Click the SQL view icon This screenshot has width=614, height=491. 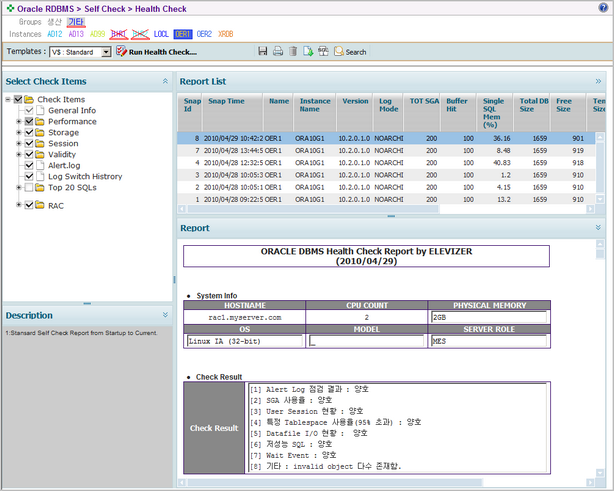[323, 51]
